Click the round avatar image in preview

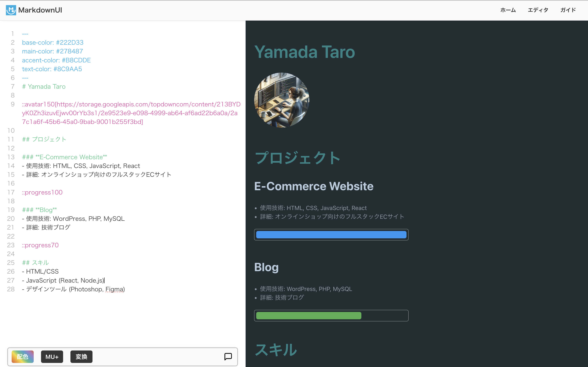tap(282, 100)
